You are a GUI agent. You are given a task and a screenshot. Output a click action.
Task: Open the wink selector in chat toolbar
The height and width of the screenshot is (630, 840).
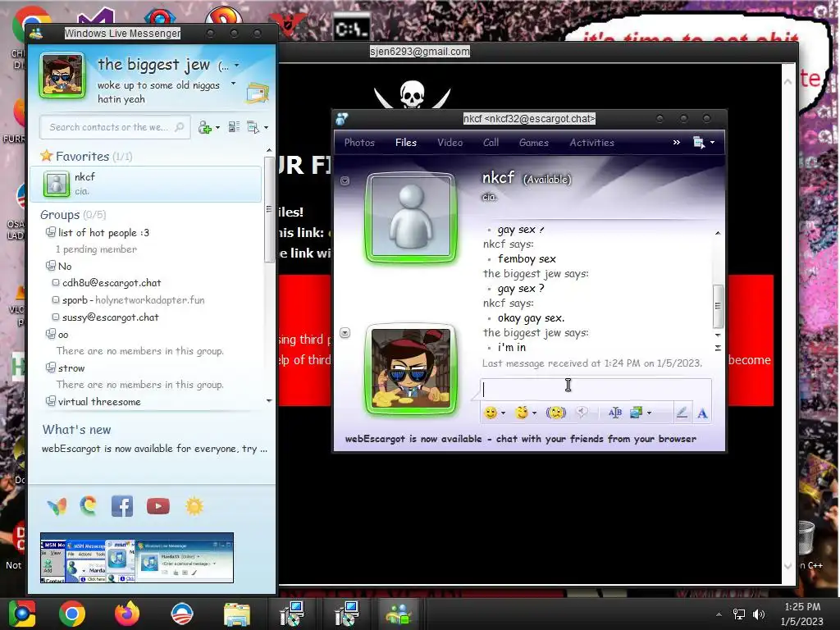[x=521, y=413]
